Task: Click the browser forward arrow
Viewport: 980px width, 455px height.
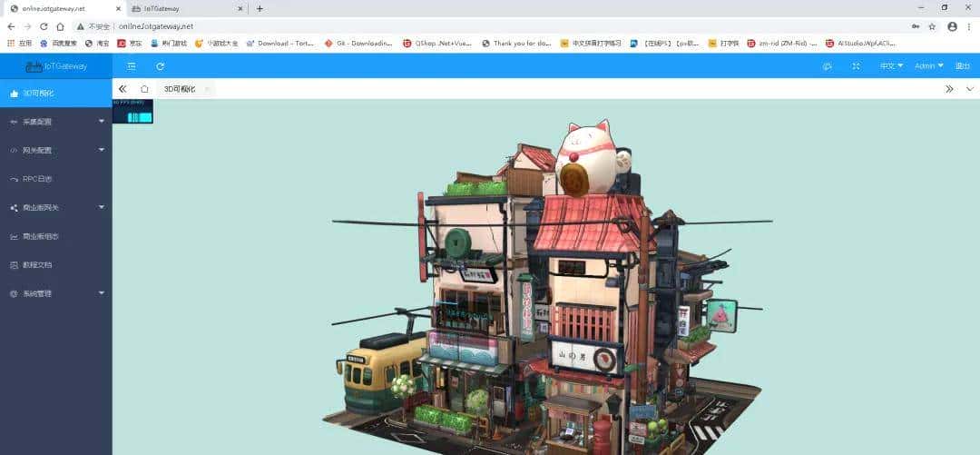Action: click(x=27, y=26)
